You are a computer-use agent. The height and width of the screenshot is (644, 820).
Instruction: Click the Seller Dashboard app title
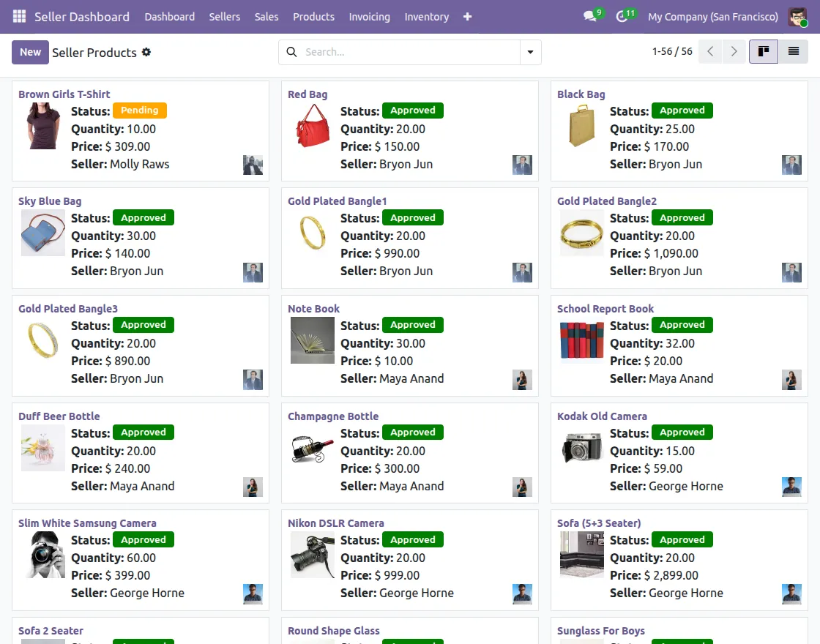[x=81, y=17]
